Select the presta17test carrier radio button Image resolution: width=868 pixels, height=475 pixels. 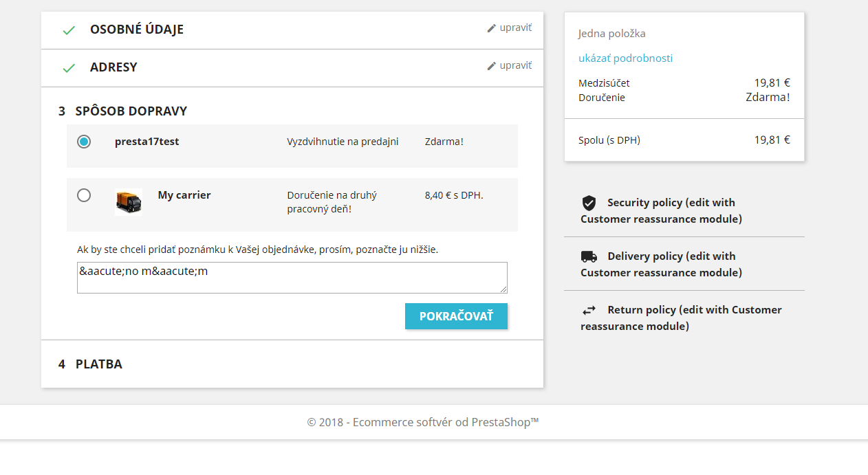(84, 142)
